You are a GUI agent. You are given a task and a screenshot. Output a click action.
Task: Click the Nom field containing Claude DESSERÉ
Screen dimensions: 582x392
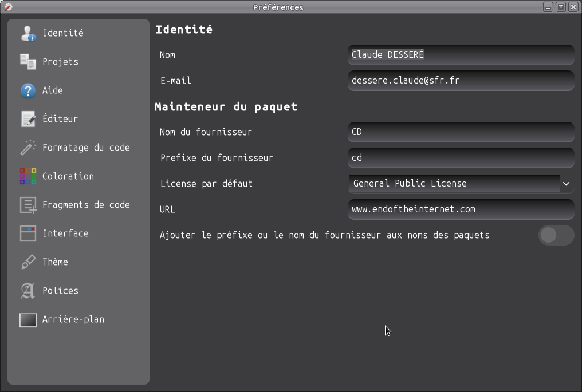point(461,55)
